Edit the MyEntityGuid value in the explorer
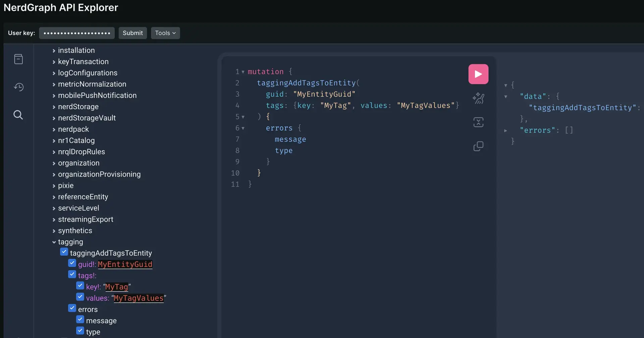Viewport: 644px width, 338px height. coord(125,264)
